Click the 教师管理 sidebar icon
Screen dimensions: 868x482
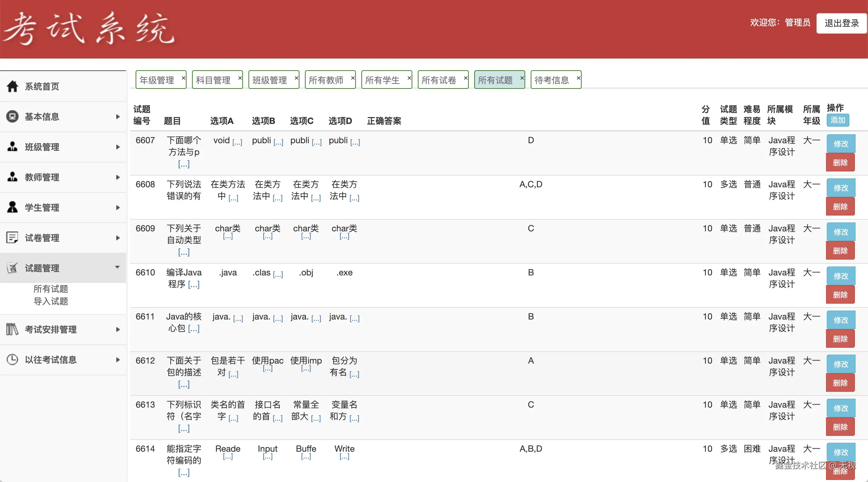pos(12,177)
